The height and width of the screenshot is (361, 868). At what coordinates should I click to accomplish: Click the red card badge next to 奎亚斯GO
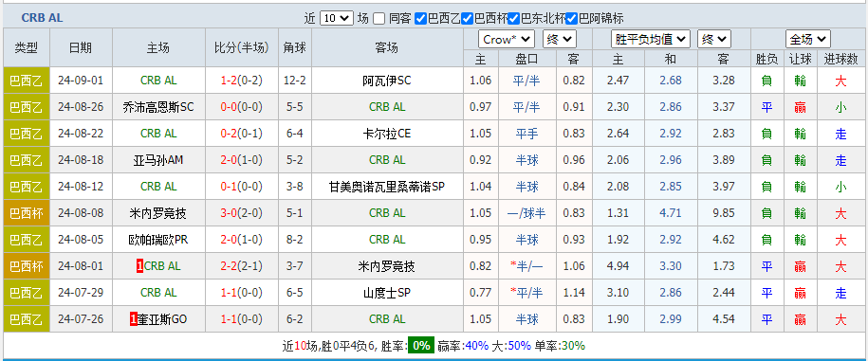133,319
